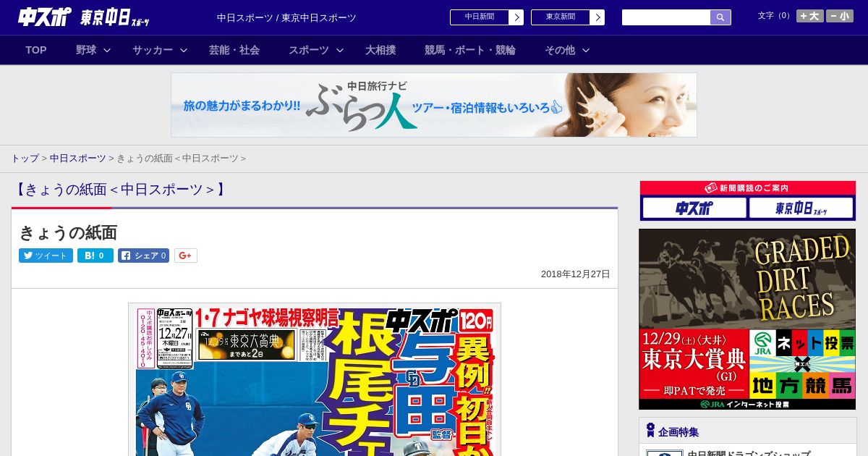The height and width of the screenshot is (456, 868).
Task: Open 競馬・ボート・競輪 navigation item
Action: (x=470, y=50)
